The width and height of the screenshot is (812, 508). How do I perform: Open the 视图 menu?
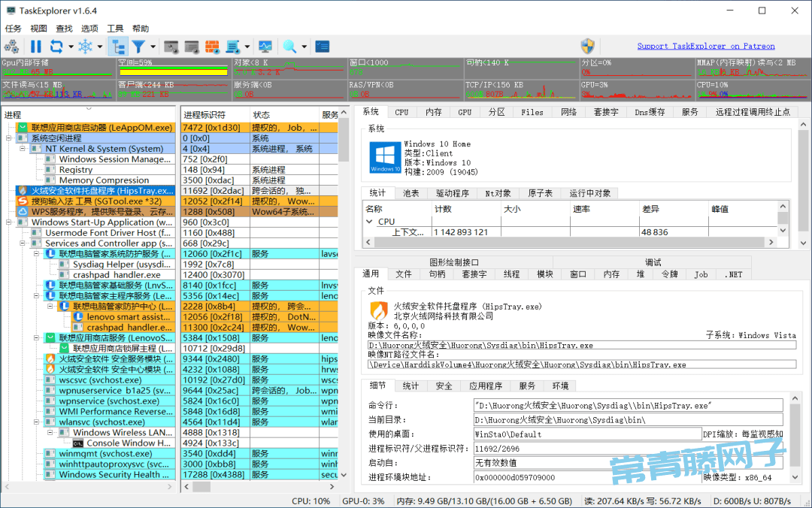click(39, 29)
